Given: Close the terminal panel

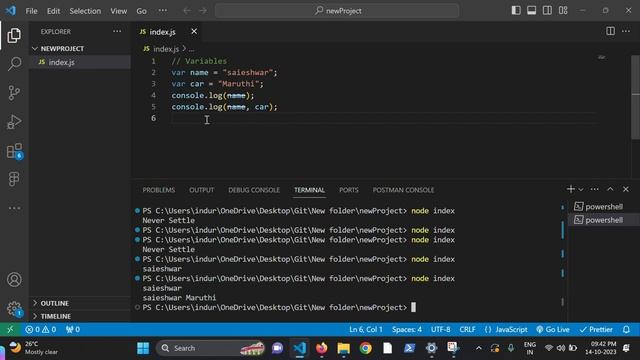Looking at the screenshot, I should pyautogui.click(x=626, y=189).
